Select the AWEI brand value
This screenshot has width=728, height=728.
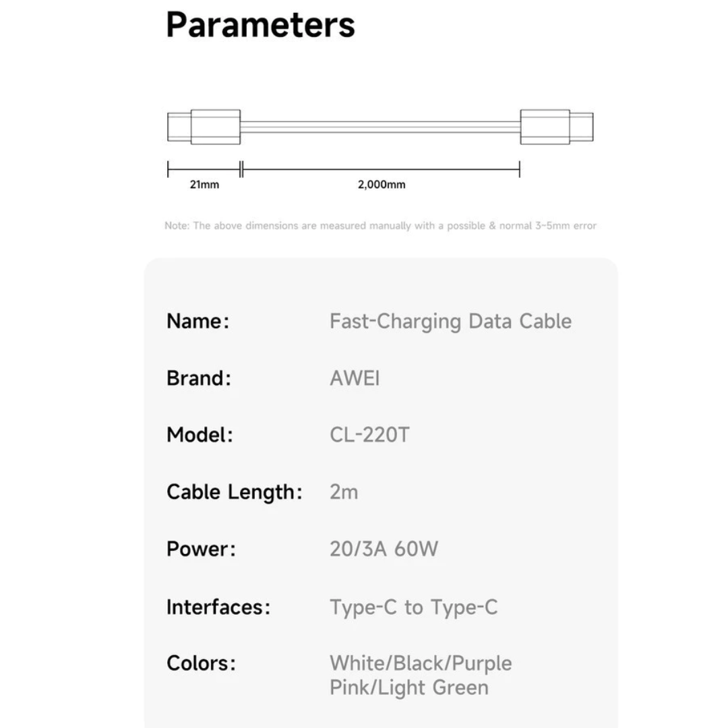tap(355, 378)
